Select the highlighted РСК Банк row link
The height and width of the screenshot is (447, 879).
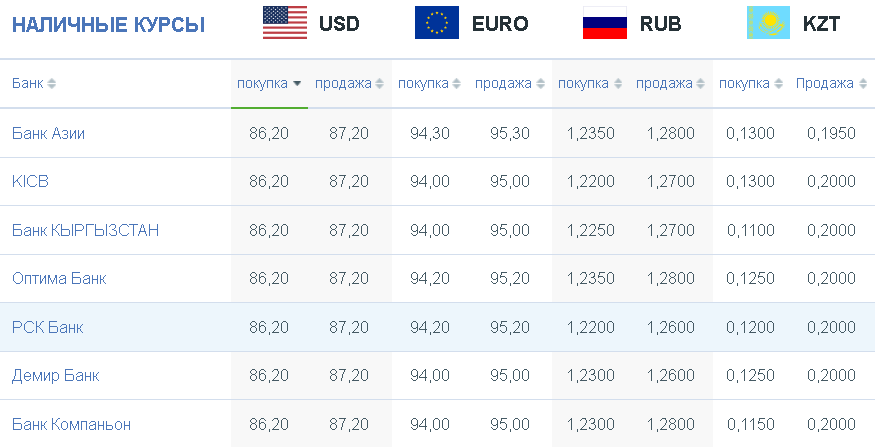coord(48,328)
